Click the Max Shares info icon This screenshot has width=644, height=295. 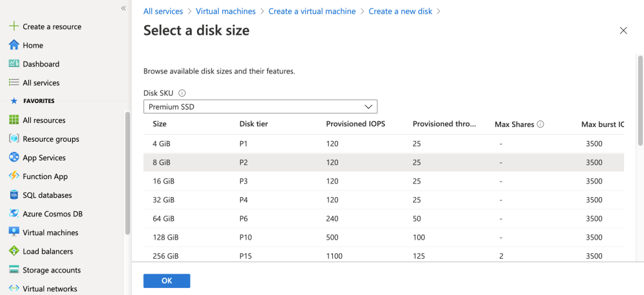(x=540, y=124)
